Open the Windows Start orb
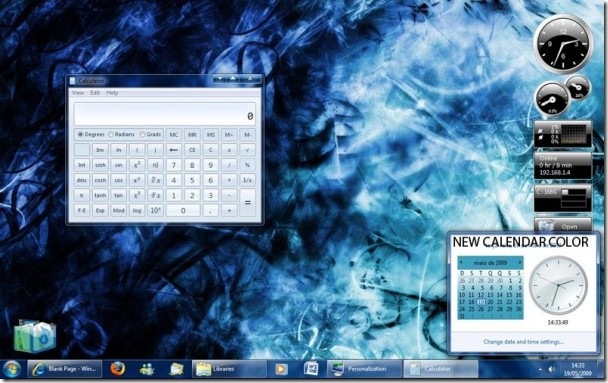The height and width of the screenshot is (383, 608). [11, 369]
